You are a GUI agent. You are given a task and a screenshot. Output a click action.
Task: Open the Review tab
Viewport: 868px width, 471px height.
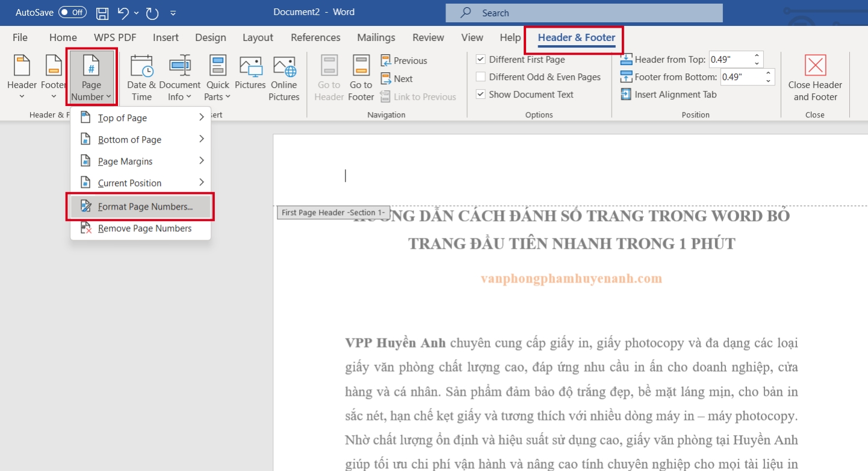[428, 37]
